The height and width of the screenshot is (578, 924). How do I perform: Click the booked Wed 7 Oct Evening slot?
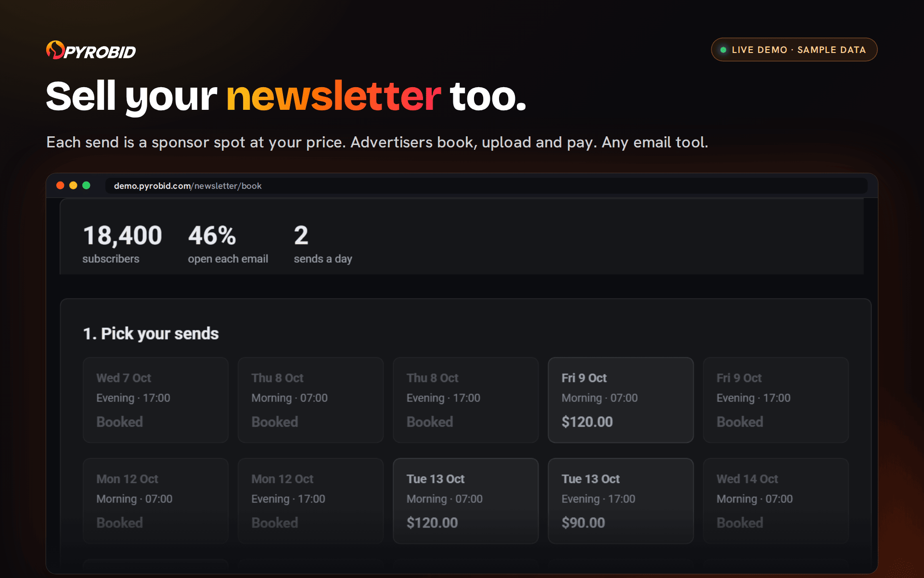(155, 400)
